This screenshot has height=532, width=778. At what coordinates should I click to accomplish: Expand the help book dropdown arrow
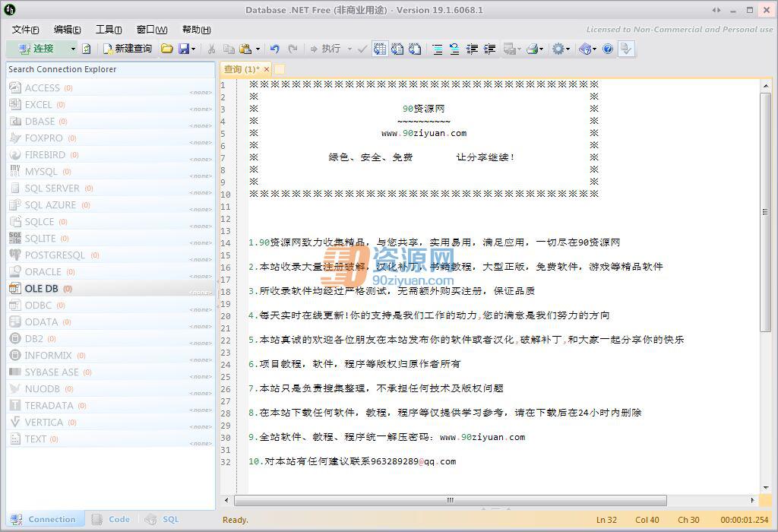[594, 49]
